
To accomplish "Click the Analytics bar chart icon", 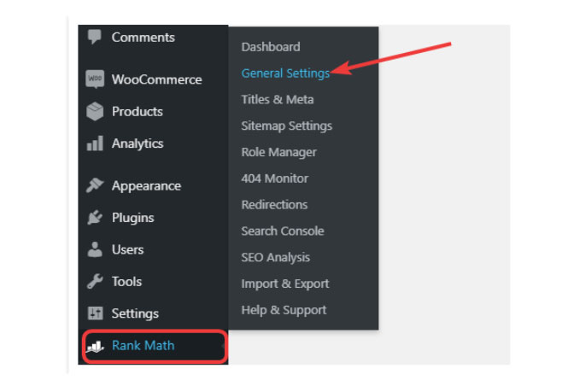I will (95, 143).
